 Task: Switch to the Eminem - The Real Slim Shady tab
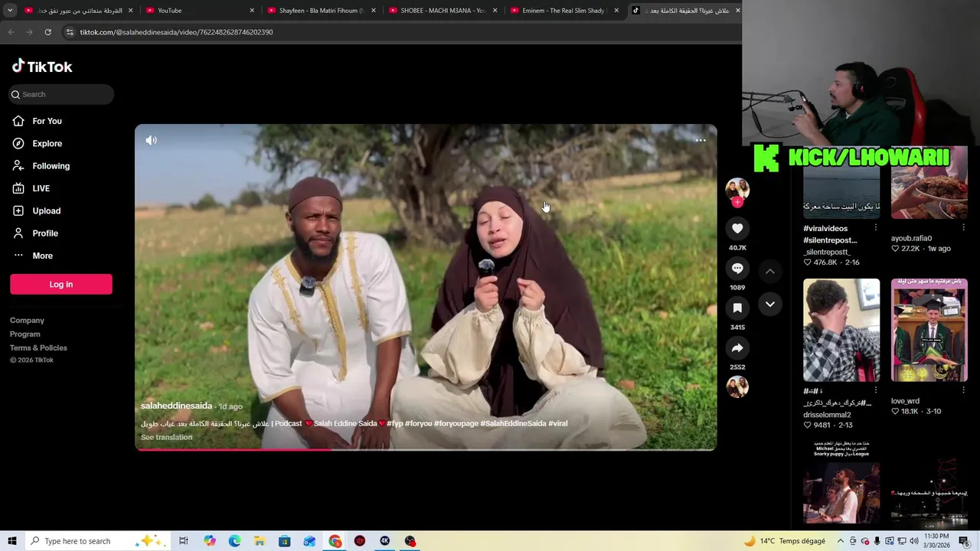tap(563, 11)
